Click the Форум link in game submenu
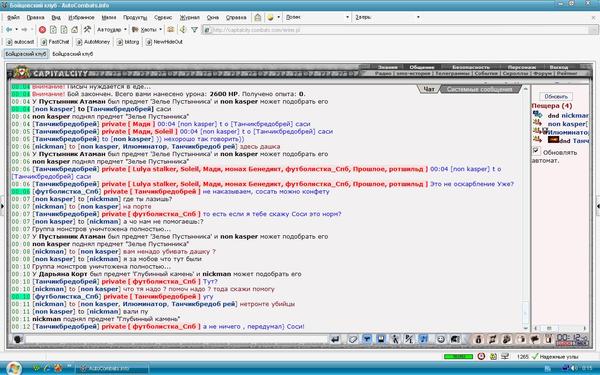 (542, 73)
